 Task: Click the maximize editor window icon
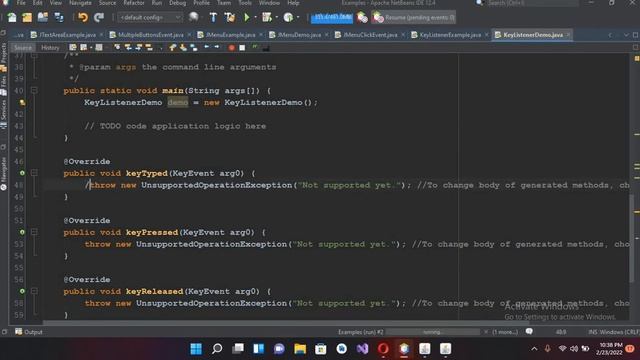636,35
